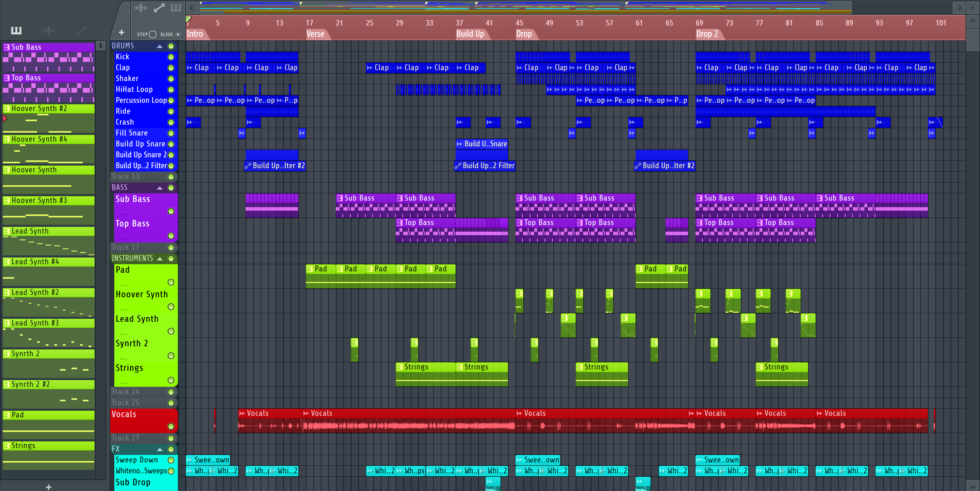The image size is (980, 491).
Task: Click the pattern icon next to Sub Bass in picker
Action: point(6,47)
